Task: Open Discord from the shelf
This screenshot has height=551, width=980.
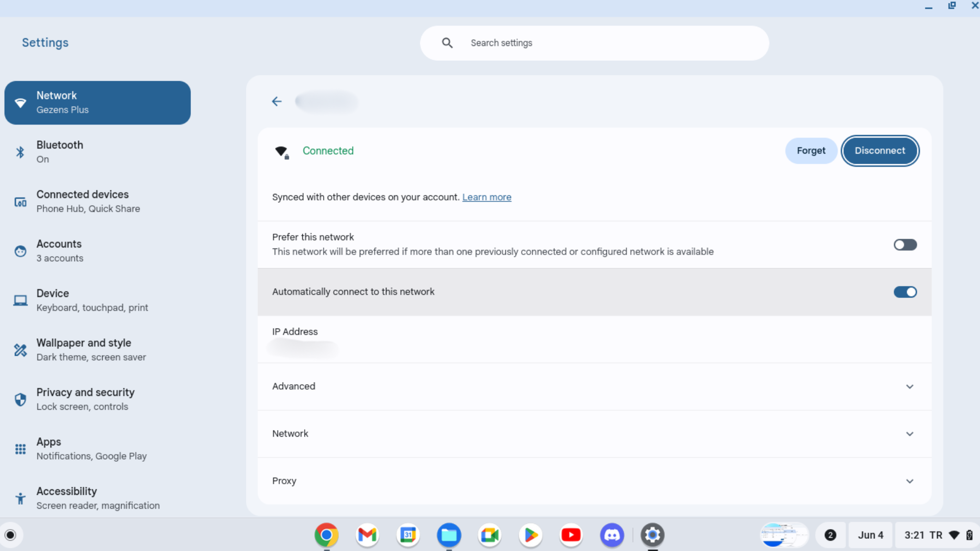Action: 612,535
